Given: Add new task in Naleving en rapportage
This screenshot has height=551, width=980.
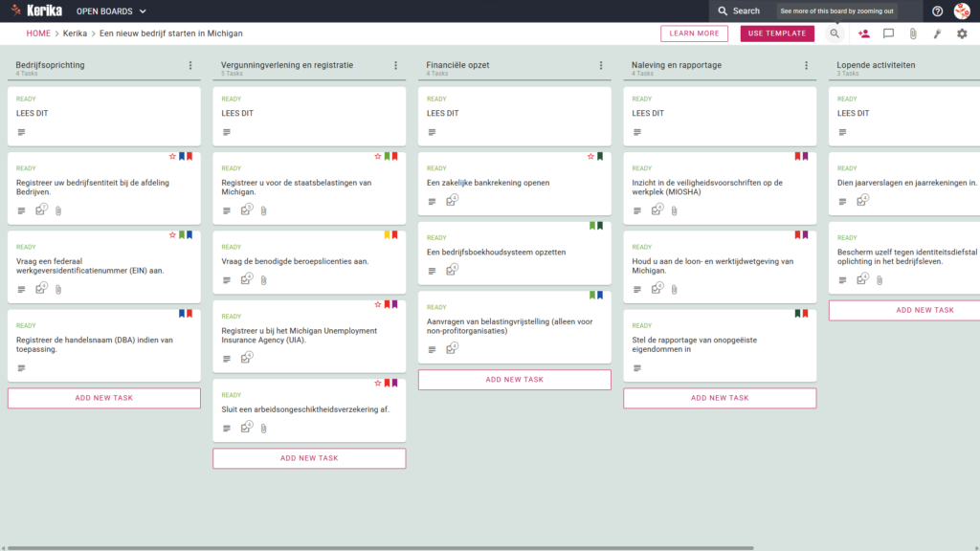Looking at the screenshot, I should pos(720,398).
